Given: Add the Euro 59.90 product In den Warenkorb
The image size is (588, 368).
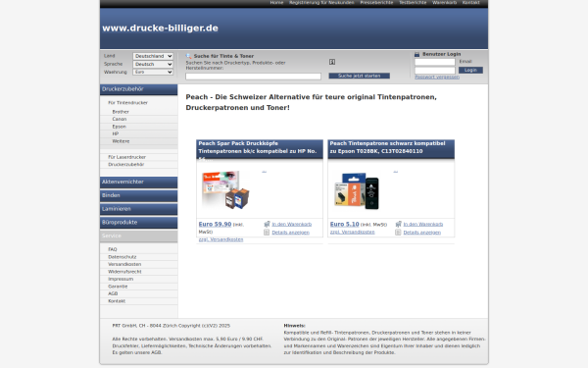Looking at the screenshot, I should pos(292,225).
